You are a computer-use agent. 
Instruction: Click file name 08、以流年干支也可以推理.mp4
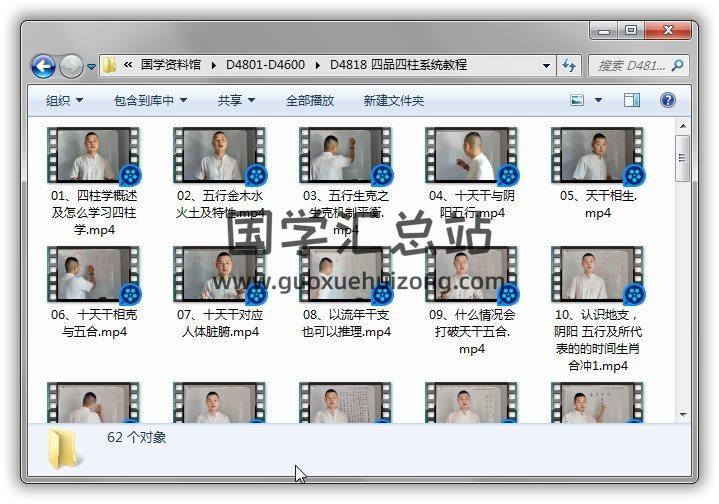tap(346, 323)
